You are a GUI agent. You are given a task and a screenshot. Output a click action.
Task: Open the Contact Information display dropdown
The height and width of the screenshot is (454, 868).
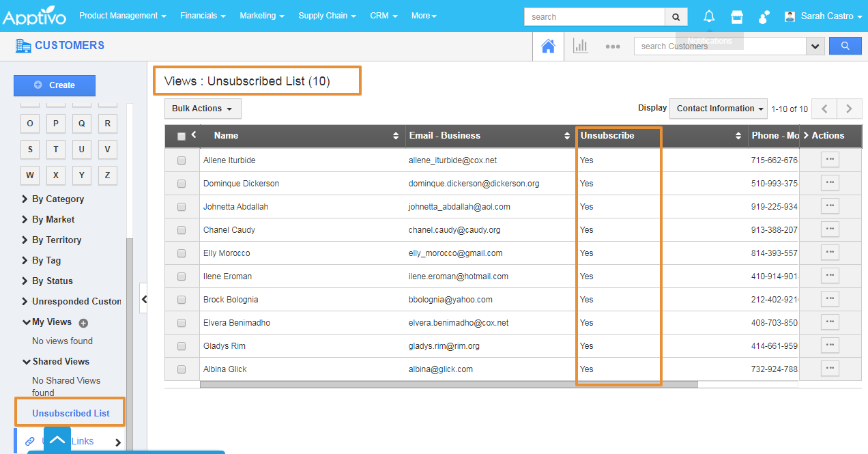718,109
